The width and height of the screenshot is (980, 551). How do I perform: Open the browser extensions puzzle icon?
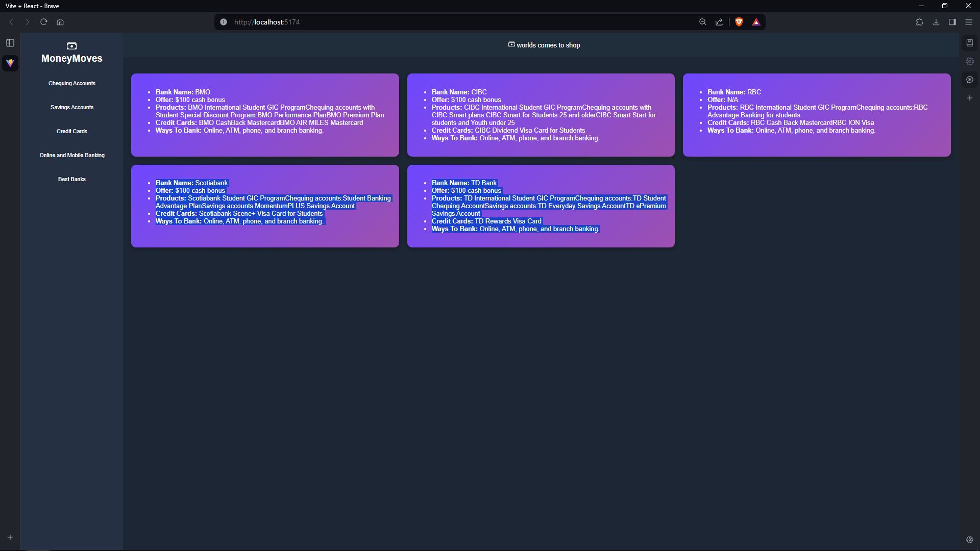pyautogui.click(x=919, y=22)
